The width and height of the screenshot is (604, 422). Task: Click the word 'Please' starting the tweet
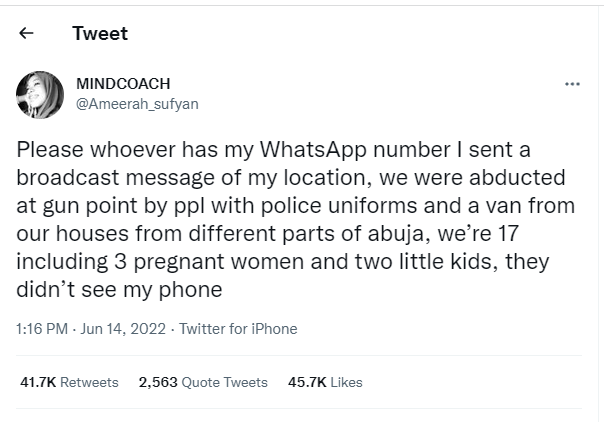(x=51, y=149)
